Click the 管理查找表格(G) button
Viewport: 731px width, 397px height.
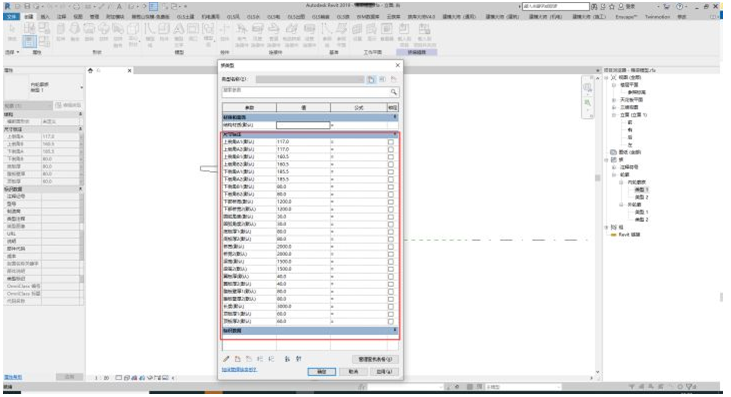point(375,359)
